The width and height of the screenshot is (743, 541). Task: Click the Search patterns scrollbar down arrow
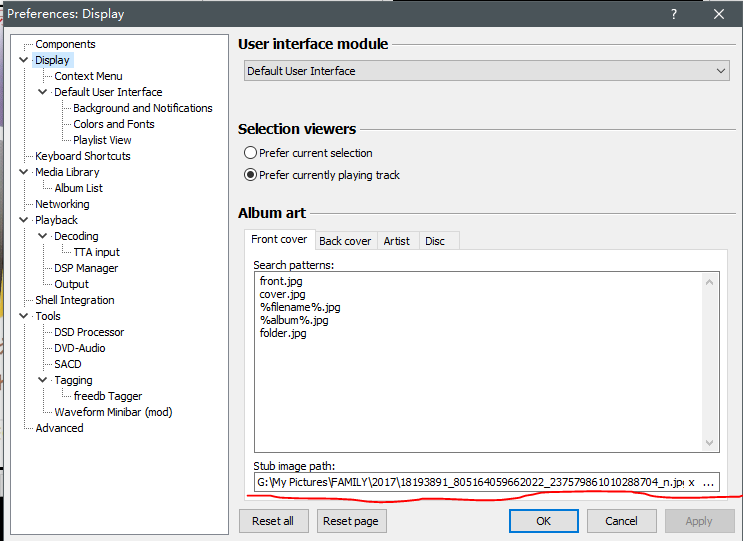click(x=710, y=443)
